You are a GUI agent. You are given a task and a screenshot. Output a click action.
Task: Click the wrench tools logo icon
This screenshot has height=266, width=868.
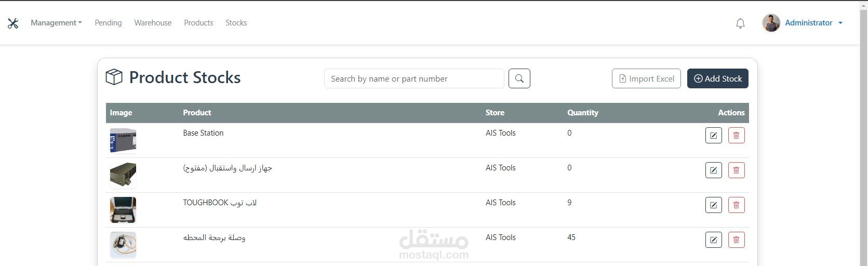tap(13, 23)
